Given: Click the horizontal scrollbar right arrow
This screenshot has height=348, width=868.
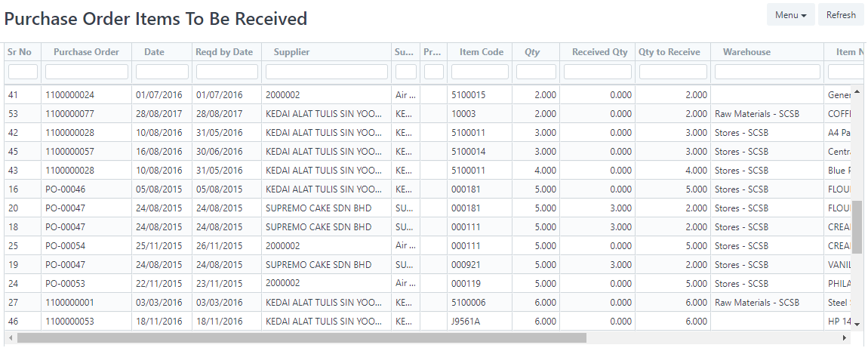Looking at the screenshot, I should click(x=845, y=337).
